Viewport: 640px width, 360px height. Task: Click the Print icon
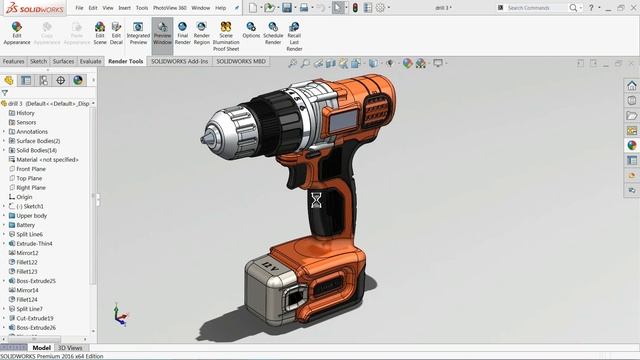(304, 7)
